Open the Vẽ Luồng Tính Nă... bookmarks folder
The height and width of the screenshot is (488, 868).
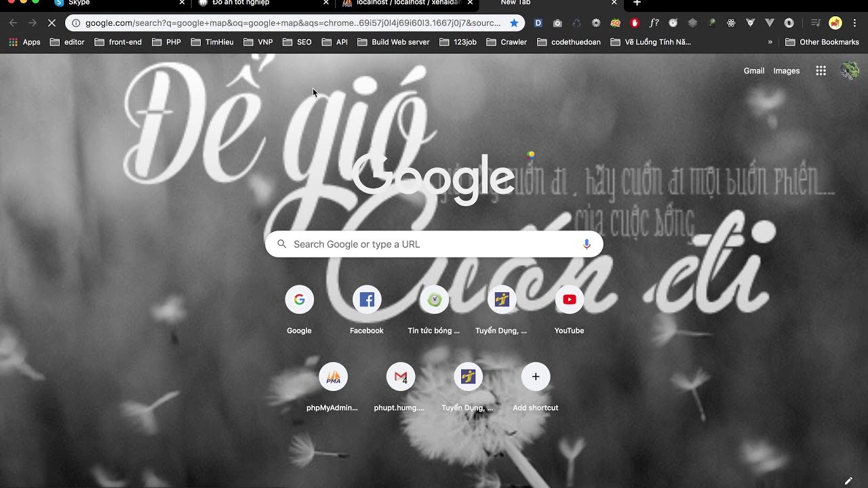pos(651,42)
